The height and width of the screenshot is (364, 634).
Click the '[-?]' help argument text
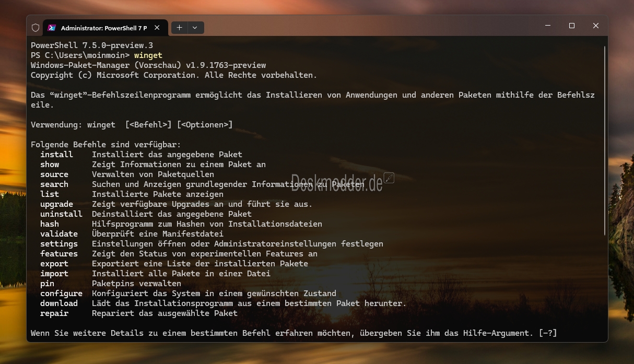point(548,333)
